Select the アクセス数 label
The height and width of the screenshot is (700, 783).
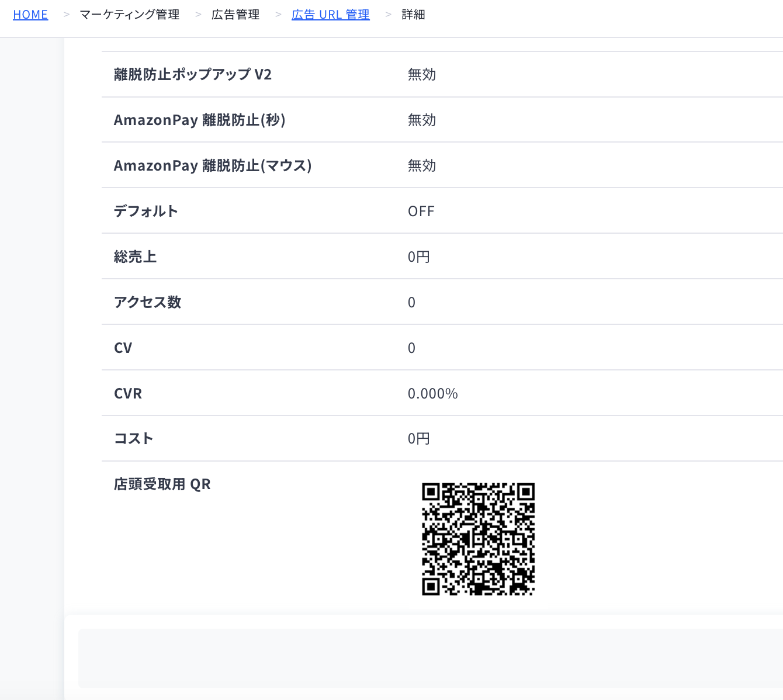[x=148, y=302]
